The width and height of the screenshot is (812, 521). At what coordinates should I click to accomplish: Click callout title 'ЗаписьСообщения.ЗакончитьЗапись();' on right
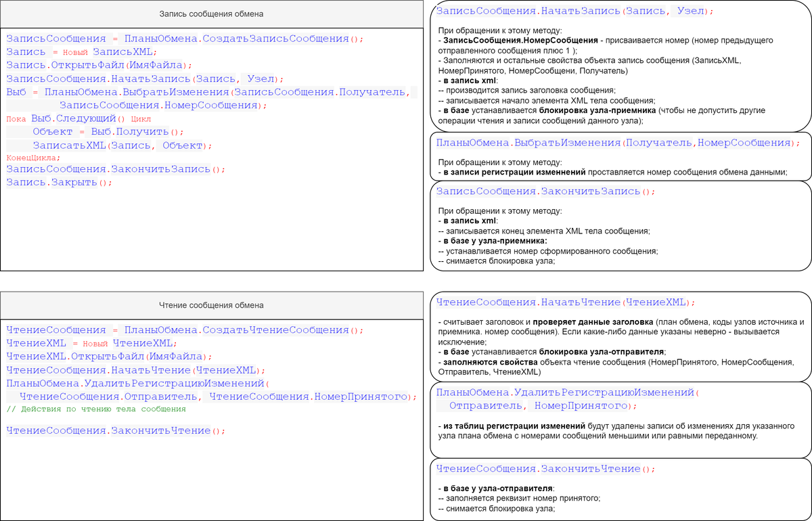click(546, 191)
